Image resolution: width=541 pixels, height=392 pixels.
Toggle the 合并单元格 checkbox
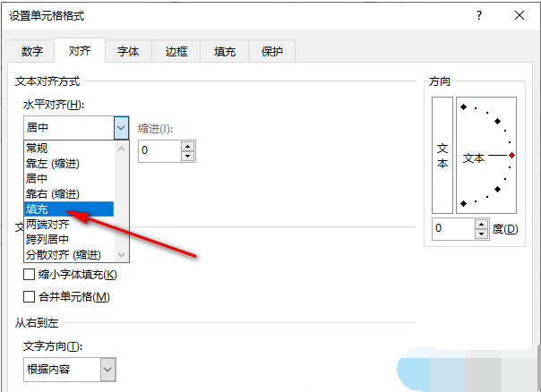(x=29, y=297)
